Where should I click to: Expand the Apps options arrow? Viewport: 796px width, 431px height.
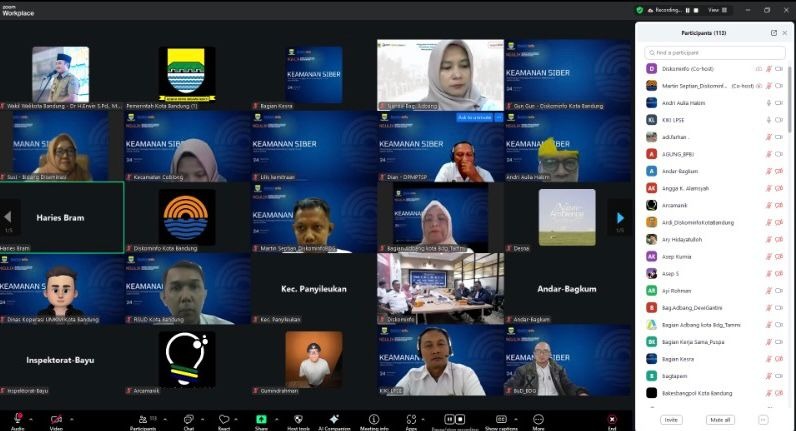point(422,419)
